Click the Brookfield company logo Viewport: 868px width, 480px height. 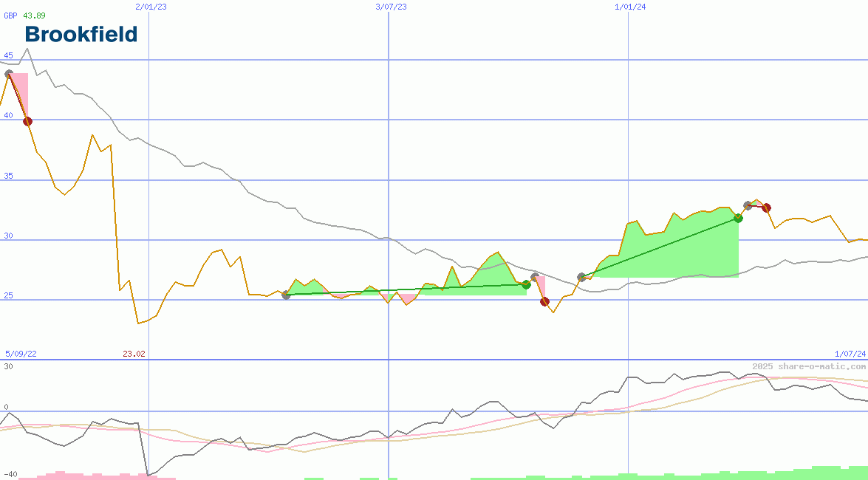pos(81,34)
